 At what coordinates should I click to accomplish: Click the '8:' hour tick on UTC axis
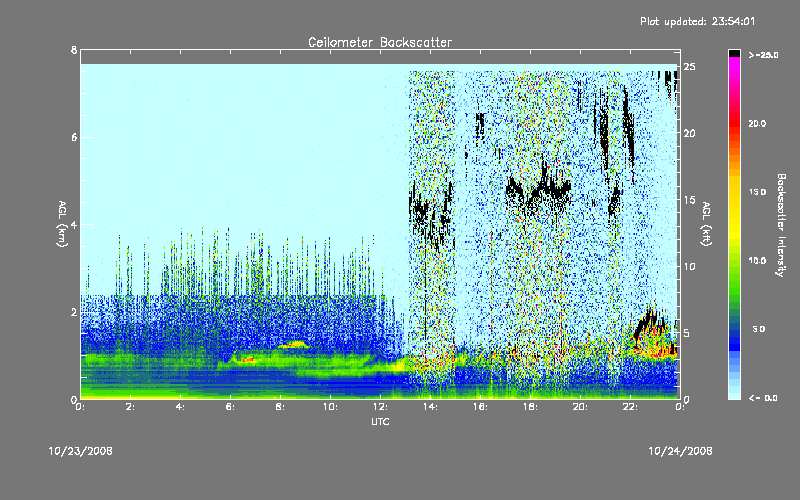(280, 407)
